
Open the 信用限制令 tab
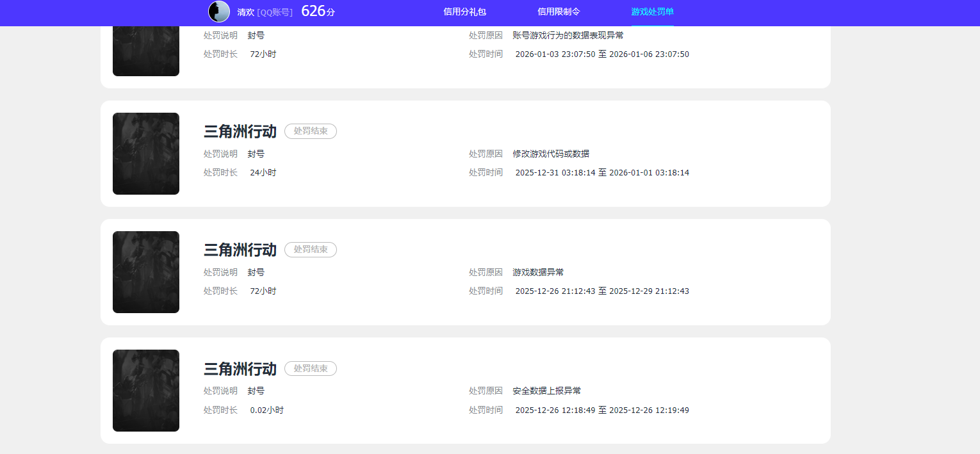(559, 12)
